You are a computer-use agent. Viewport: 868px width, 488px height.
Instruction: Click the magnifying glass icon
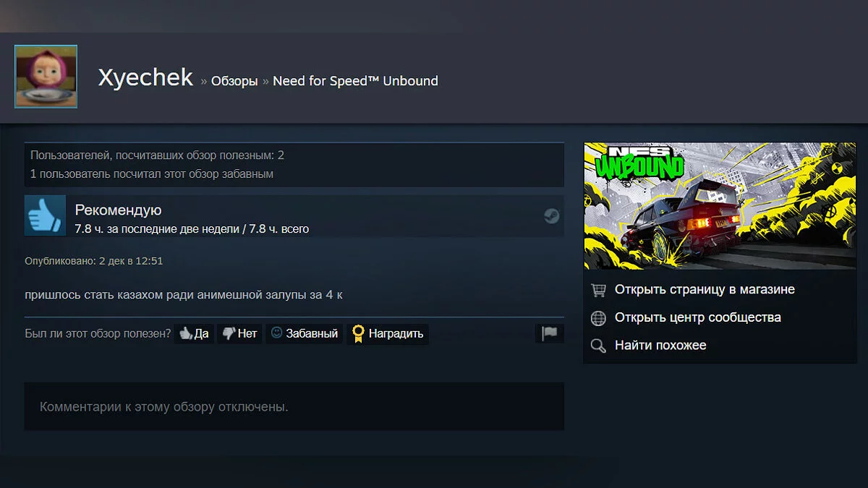(598, 346)
